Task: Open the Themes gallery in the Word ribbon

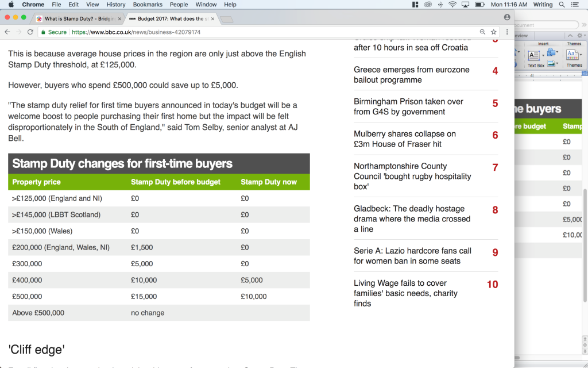Action: click(x=572, y=54)
